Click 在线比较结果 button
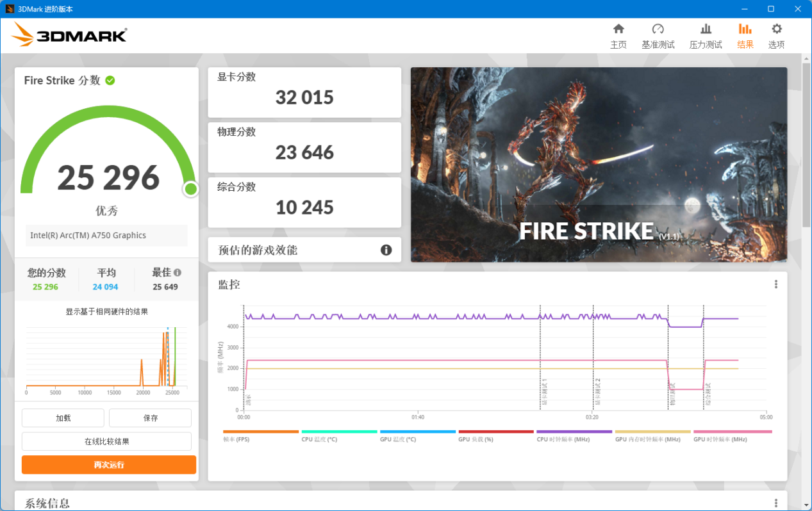 coord(106,441)
